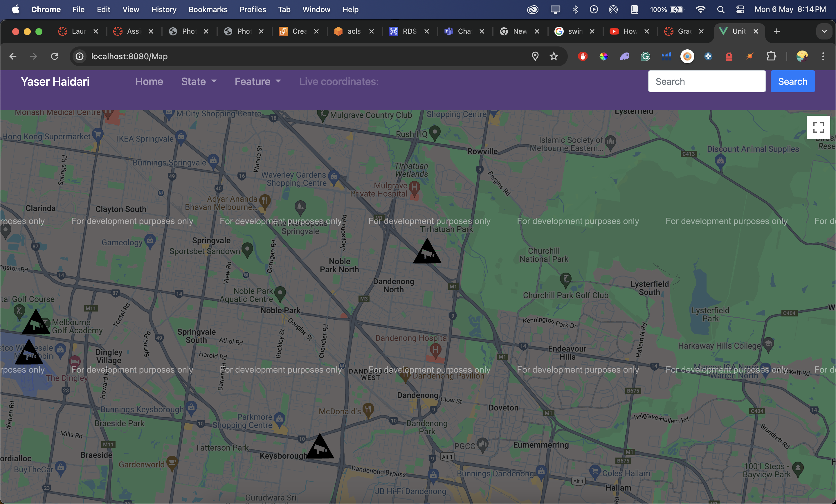The image size is (836, 504).
Task: Open the Chrome File menu
Action: click(78, 10)
